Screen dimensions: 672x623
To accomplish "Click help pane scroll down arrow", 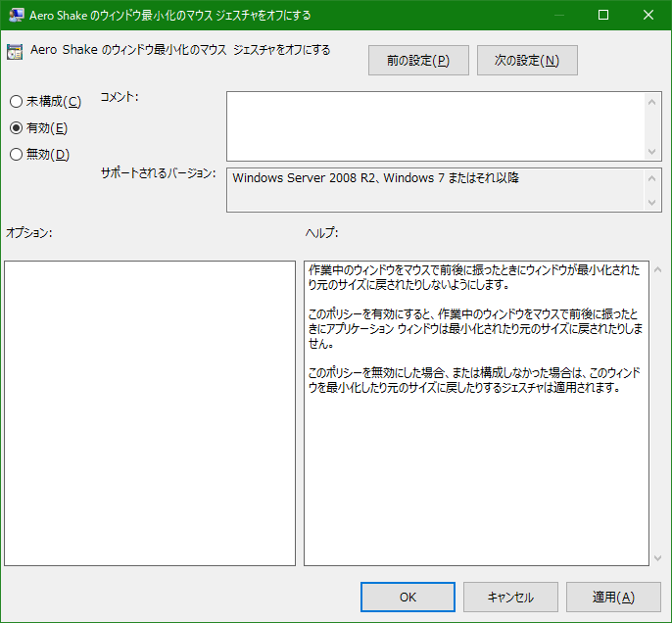I will [x=658, y=558].
